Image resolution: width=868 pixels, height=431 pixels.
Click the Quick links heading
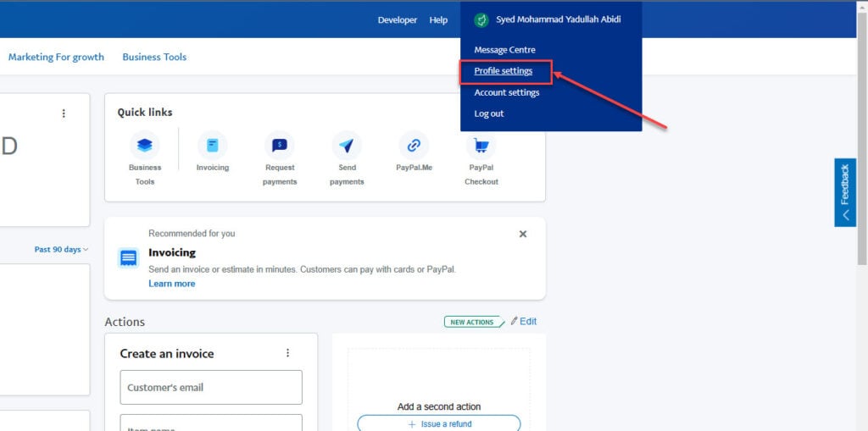[x=144, y=113]
